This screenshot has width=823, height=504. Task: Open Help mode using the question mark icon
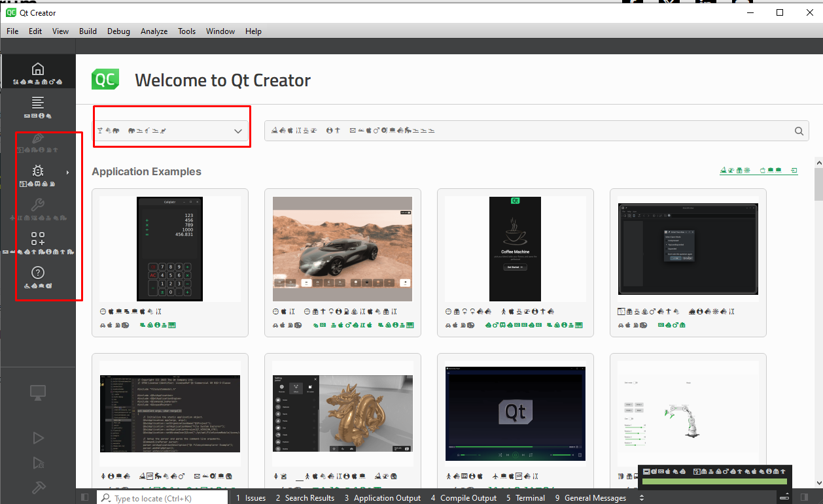[38, 273]
